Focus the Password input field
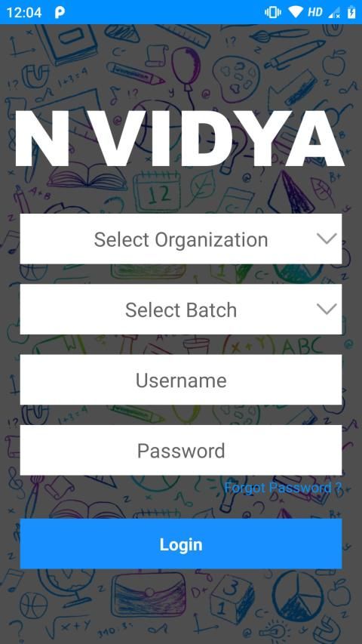This screenshot has height=644, width=362. tap(180, 450)
